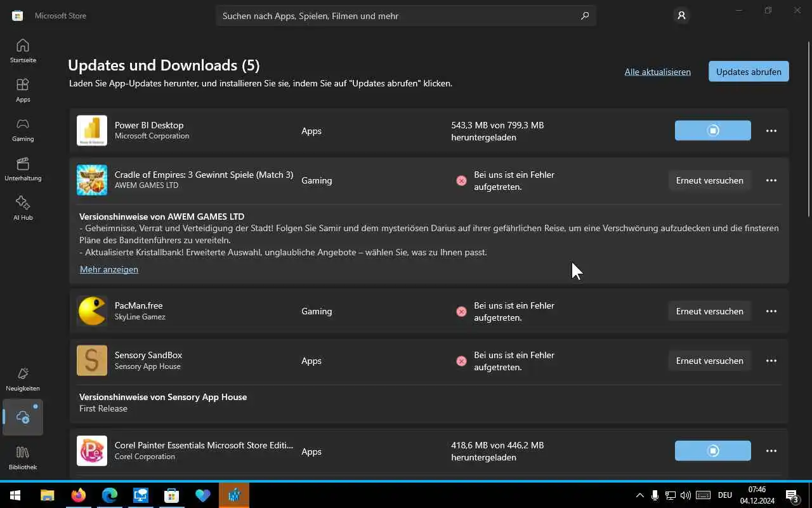Open more options for PacMan.free

click(771, 311)
